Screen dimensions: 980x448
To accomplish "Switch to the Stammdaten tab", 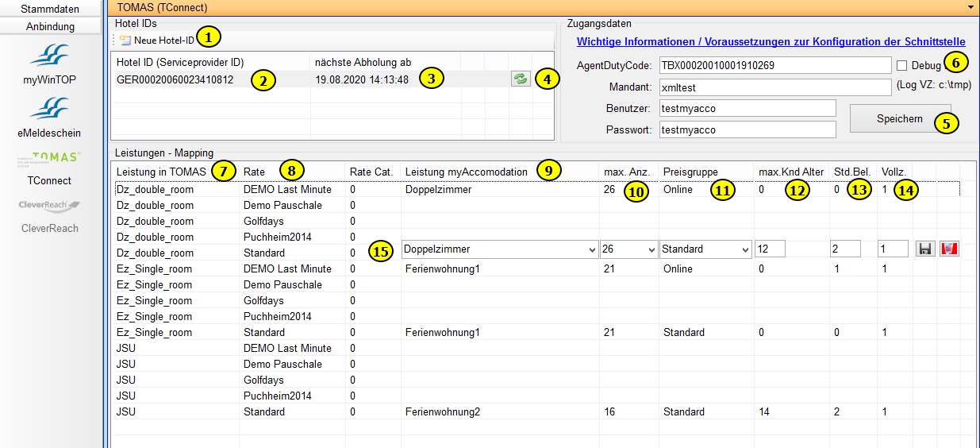I will click(x=50, y=9).
